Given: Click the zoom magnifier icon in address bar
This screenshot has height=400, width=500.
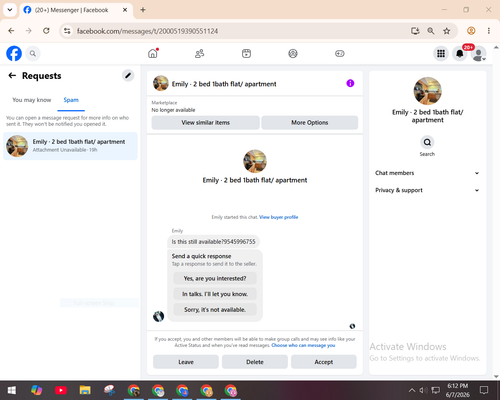Looking at the screenshot, I should (431, 31).
